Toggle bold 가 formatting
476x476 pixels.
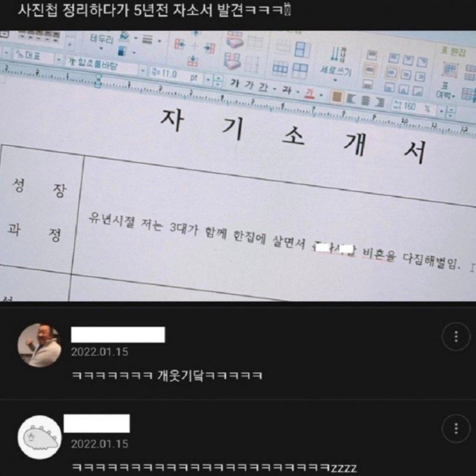[234, 83]
